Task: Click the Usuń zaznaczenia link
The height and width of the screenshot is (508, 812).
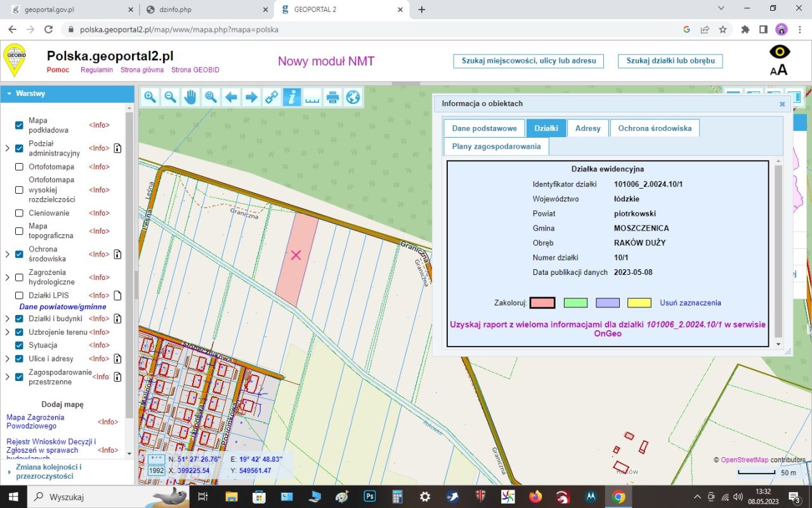Action: pyautogui.click(x=690, y=303)
